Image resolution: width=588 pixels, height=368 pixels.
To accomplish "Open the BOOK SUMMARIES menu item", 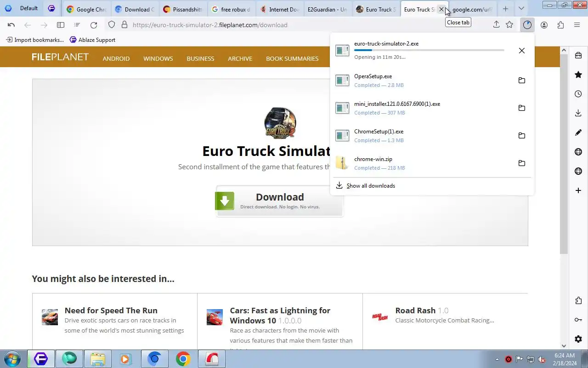I will (x=292, y=58).
